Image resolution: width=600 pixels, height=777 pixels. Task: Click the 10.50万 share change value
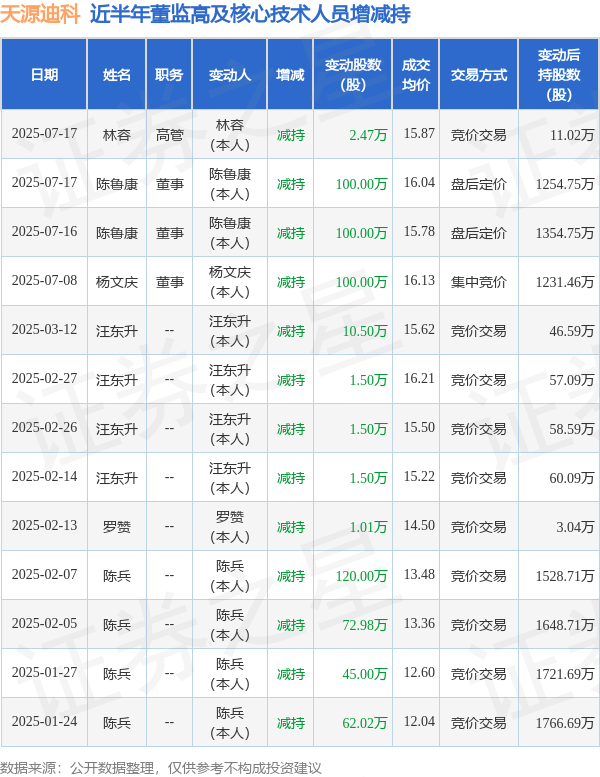365,331
